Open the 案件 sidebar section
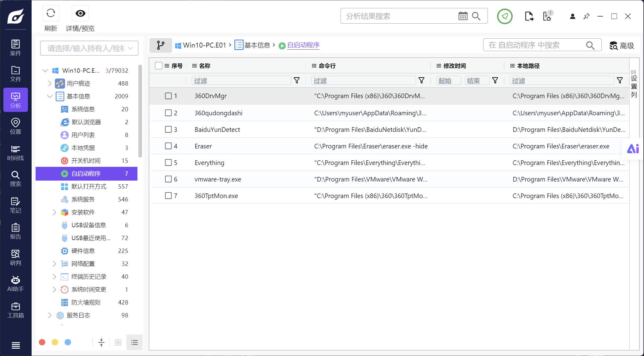 pos(16,48)
